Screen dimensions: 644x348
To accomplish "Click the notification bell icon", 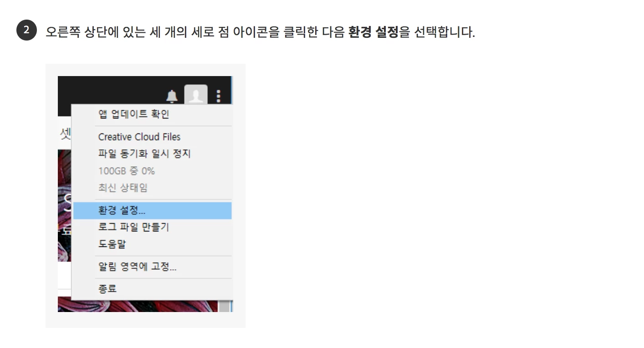I will 172,96.
